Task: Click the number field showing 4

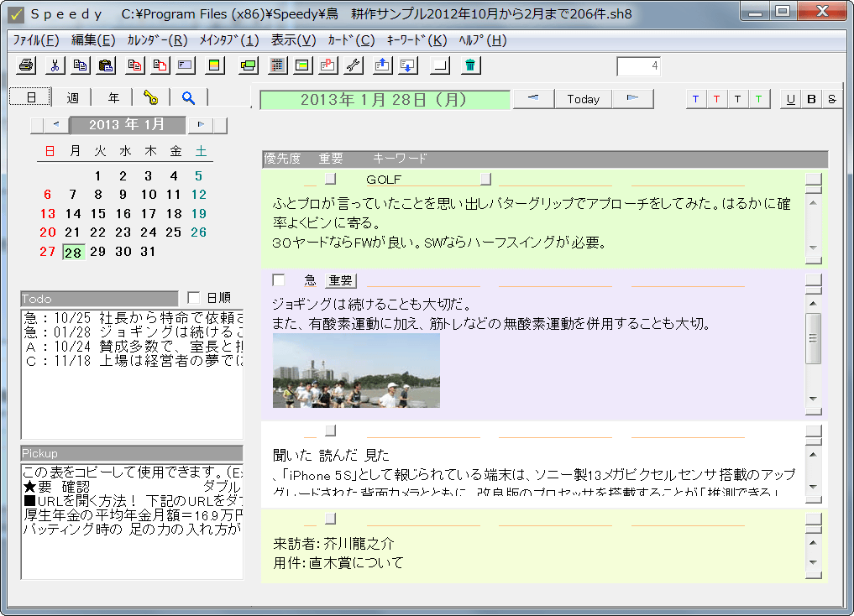Action: coord(638,66)
